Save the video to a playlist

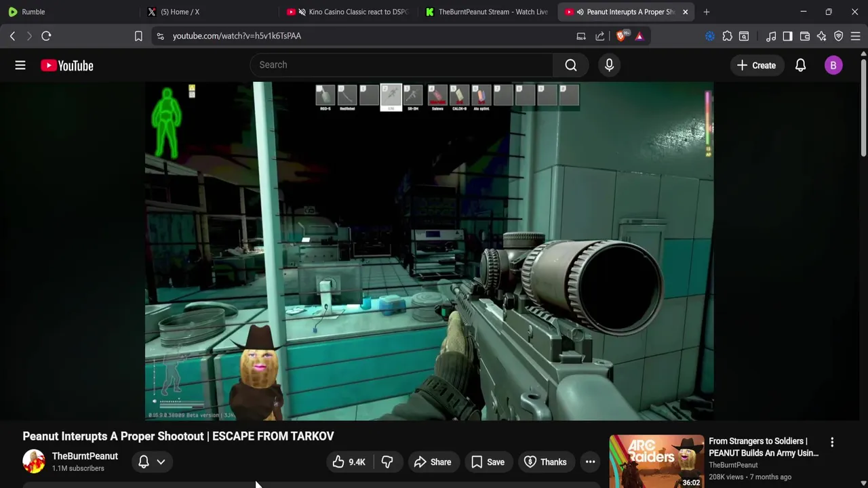(488, 462)
